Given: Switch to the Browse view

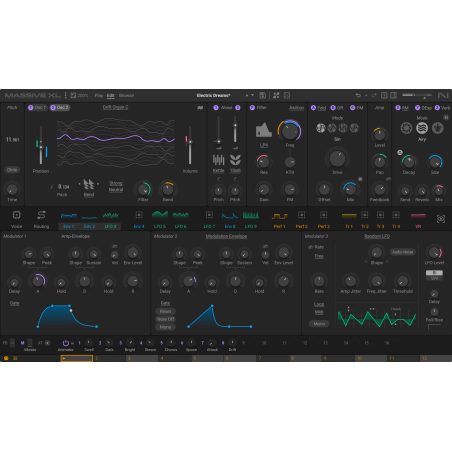Looking at the screenshot, I should 126,96.
